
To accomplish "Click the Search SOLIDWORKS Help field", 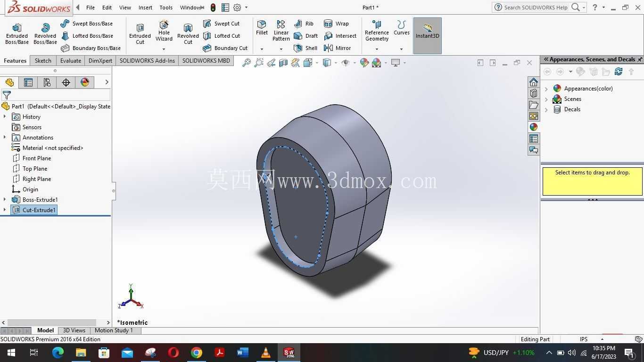I will [x=536, y=8].
